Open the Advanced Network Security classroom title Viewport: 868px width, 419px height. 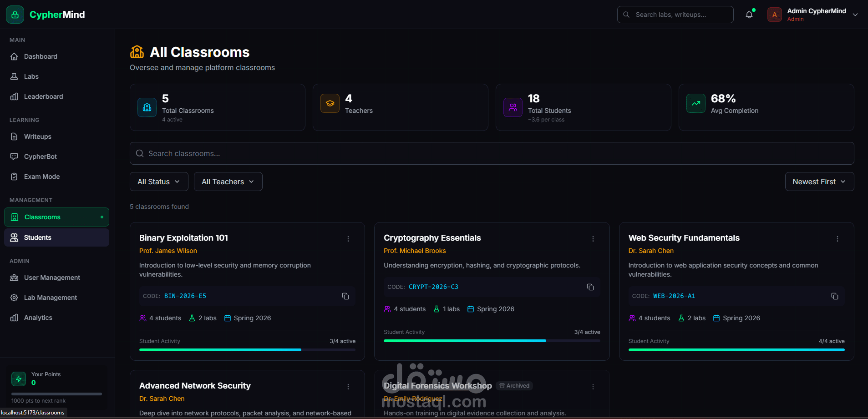coord(195,386)
